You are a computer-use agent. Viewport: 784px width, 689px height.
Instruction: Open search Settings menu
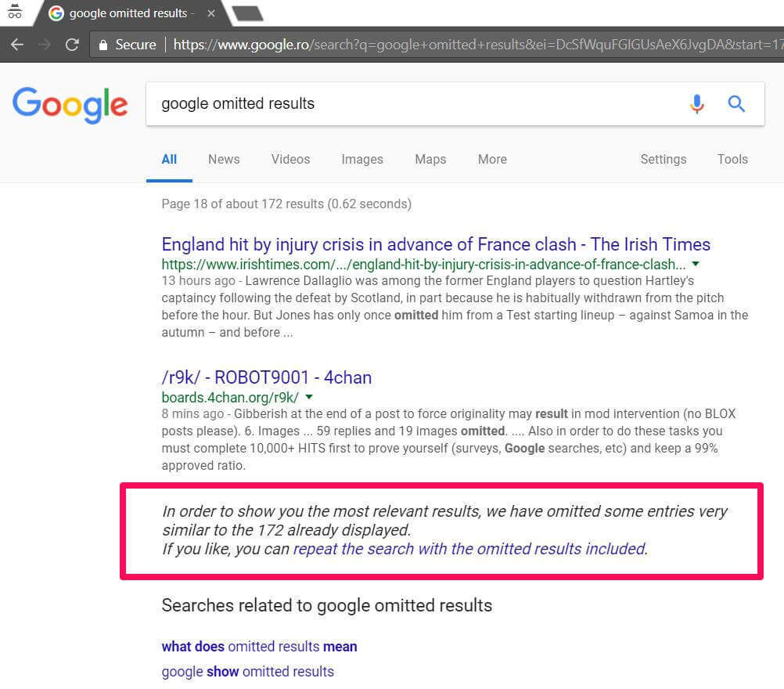click(x=664, y=159)
